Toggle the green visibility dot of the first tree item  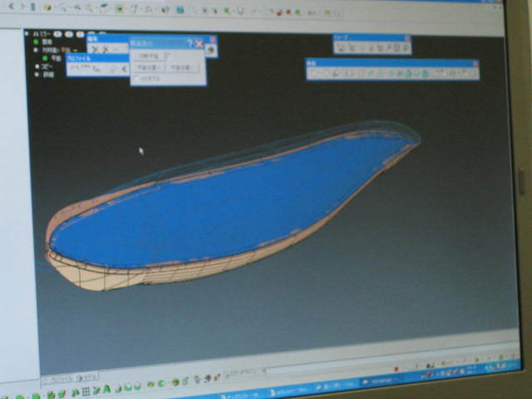pos(36,42)
